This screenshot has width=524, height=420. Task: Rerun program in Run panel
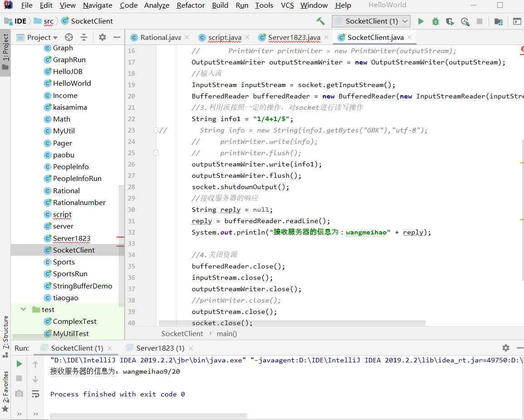point(19,363)
